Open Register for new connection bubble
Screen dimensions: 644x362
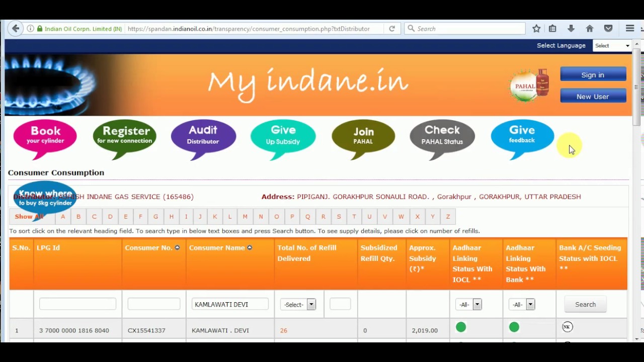pos(124,139)
